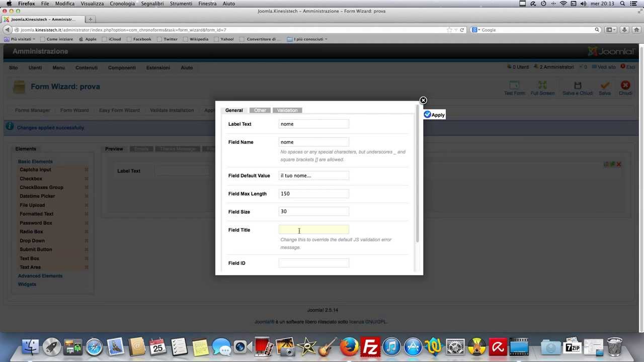Open a new tab with plus button
644x362 pixels.
click(91, 19)
